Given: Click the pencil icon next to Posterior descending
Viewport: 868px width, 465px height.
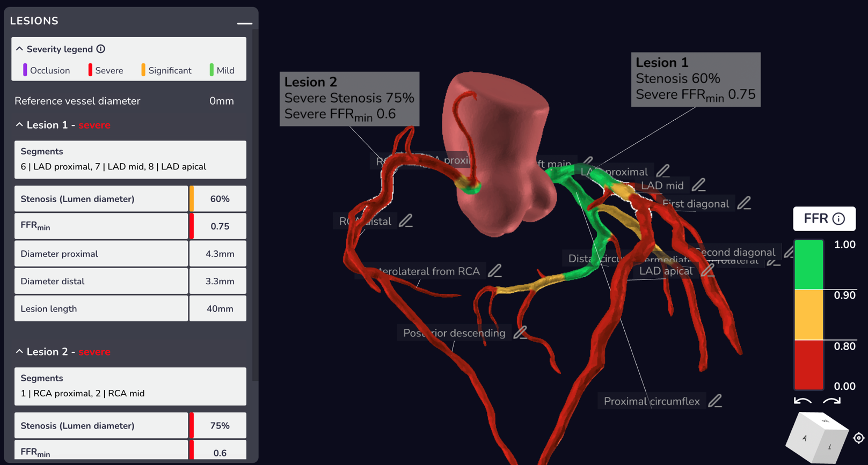Looking at the screenshot, I should (x=520, y=333).
